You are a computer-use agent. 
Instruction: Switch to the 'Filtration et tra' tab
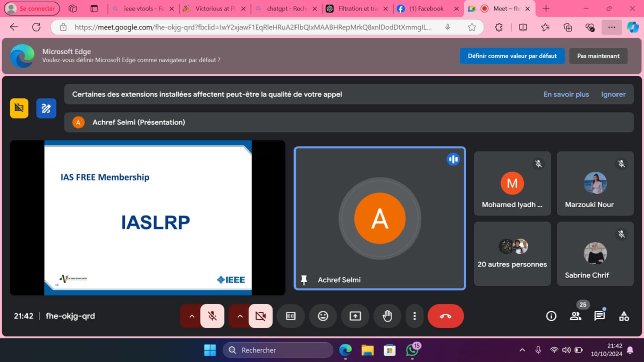click(x=358, y=9)
